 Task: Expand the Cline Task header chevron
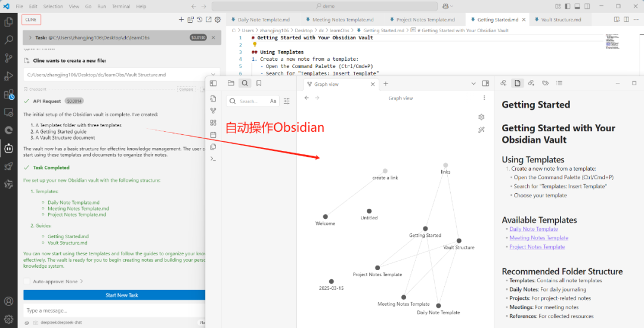(x=30, y=38)
